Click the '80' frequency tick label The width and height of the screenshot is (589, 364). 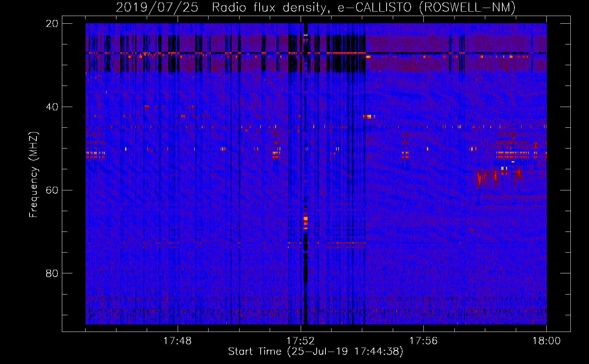tap(52, 273)
